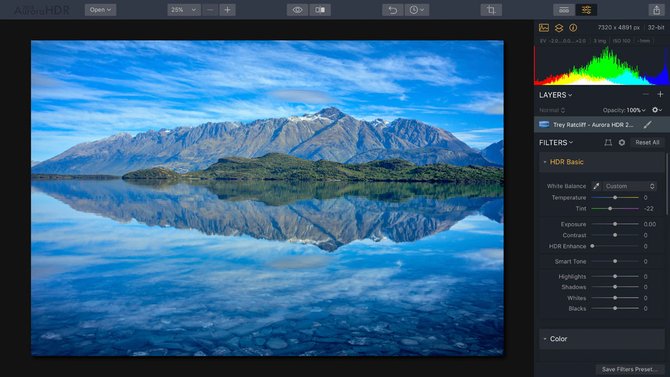Click the lens correction icon beside FILTERS
The image size is (670, 377).
pos(608,142)
